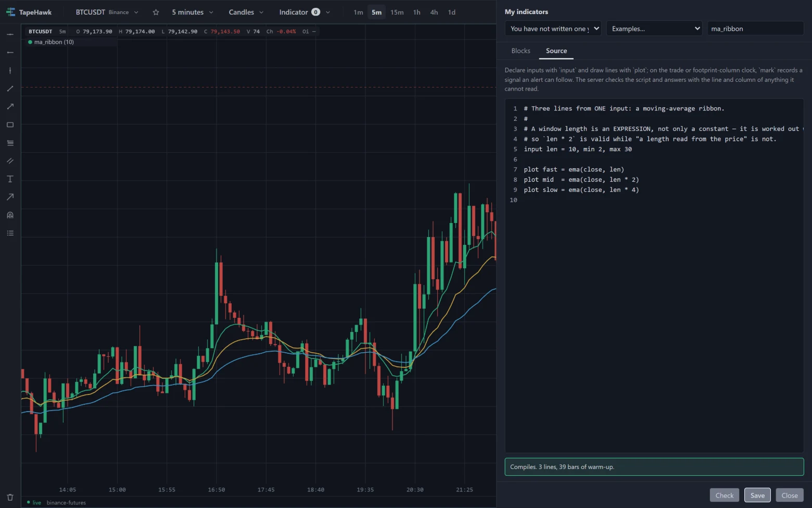The width and height of the screenshot is (812, 508).
Task: Select the parallel channel tool
Action: pyautogui.click(x=10, y=161)
